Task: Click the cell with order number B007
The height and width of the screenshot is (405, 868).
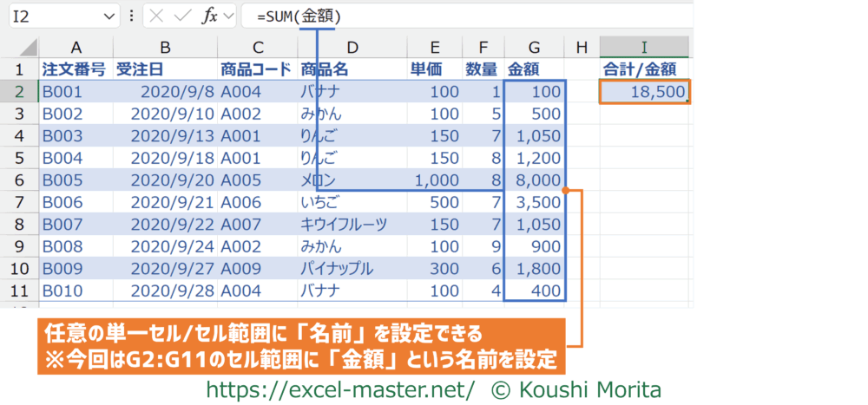Action: pos(76,224)
